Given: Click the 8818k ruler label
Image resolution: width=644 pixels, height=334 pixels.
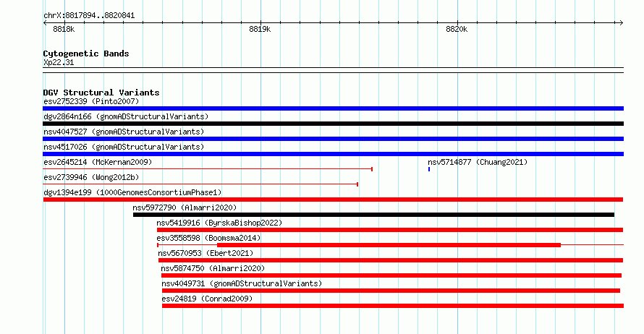Looking at the screenshot, I should 64,29.
